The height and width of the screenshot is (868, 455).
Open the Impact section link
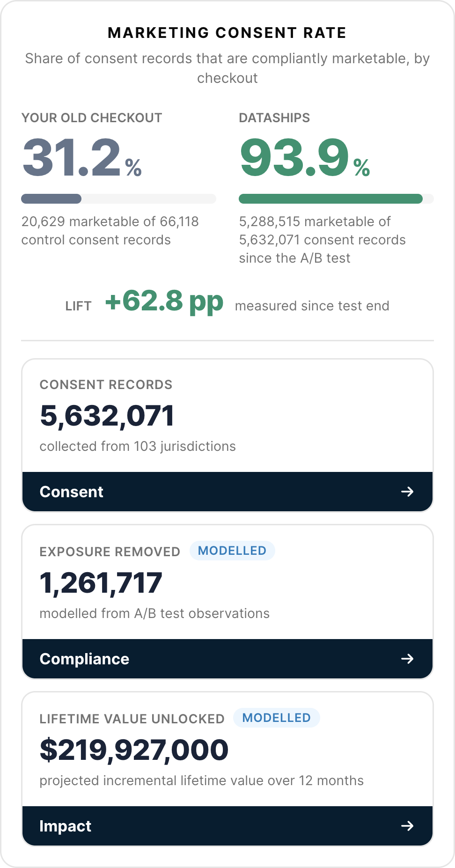227,826
